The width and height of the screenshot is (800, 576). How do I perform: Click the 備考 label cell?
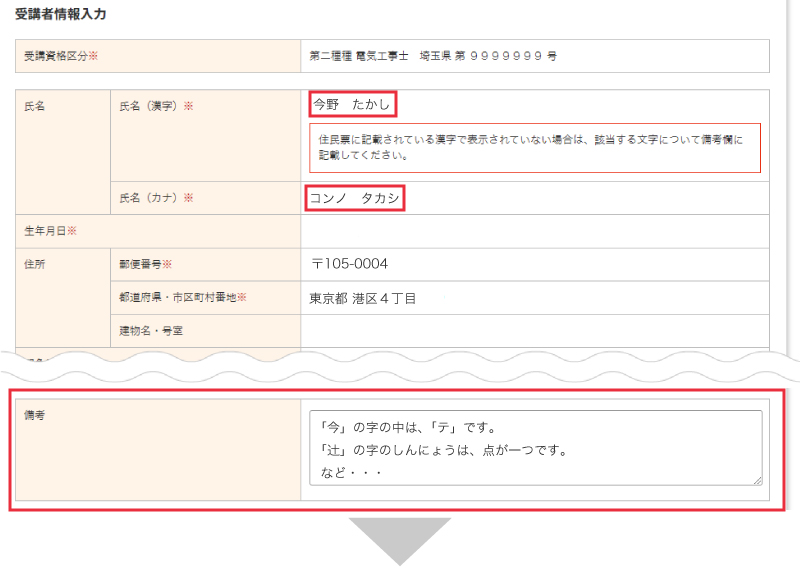tap(37, 414)
